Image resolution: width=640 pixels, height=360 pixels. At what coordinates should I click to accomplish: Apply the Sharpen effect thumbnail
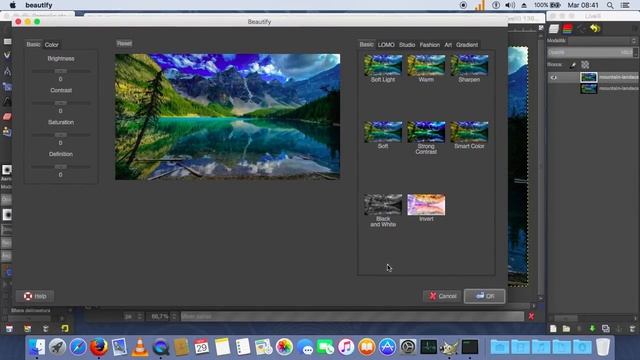[469, 65]
